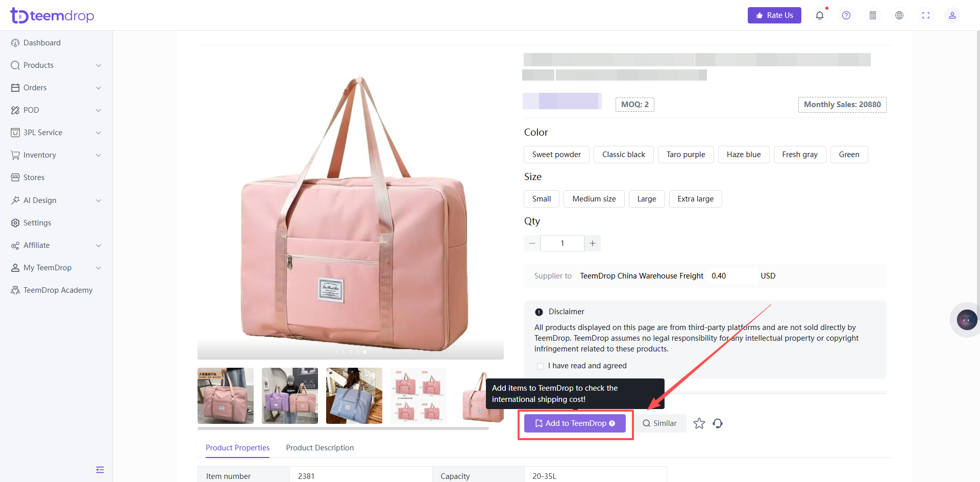Add product to favorites star
This screenshot has width=980, height=482.
click(699, 423)
